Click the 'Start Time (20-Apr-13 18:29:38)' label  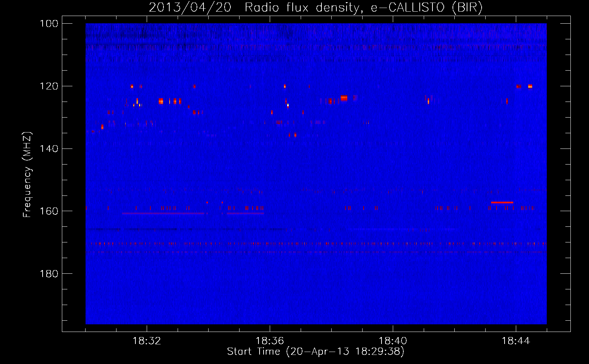(316, 352)
